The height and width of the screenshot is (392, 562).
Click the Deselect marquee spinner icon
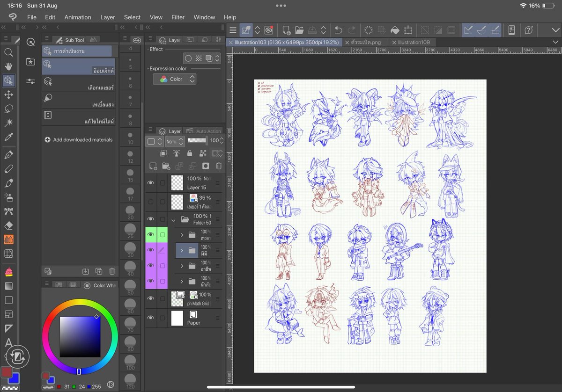coord(369,30)
